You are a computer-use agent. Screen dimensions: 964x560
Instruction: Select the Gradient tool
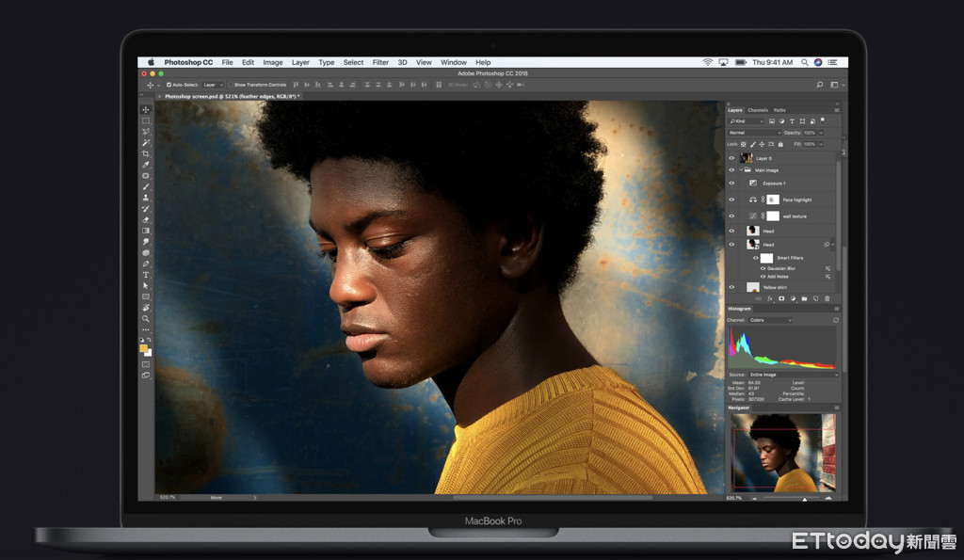146,232
